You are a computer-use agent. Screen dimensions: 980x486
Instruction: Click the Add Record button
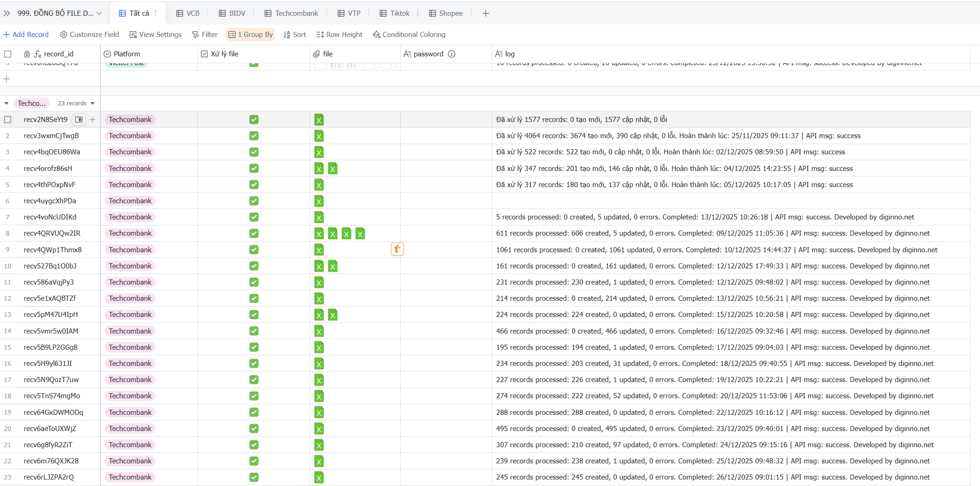tap(26, 35)
